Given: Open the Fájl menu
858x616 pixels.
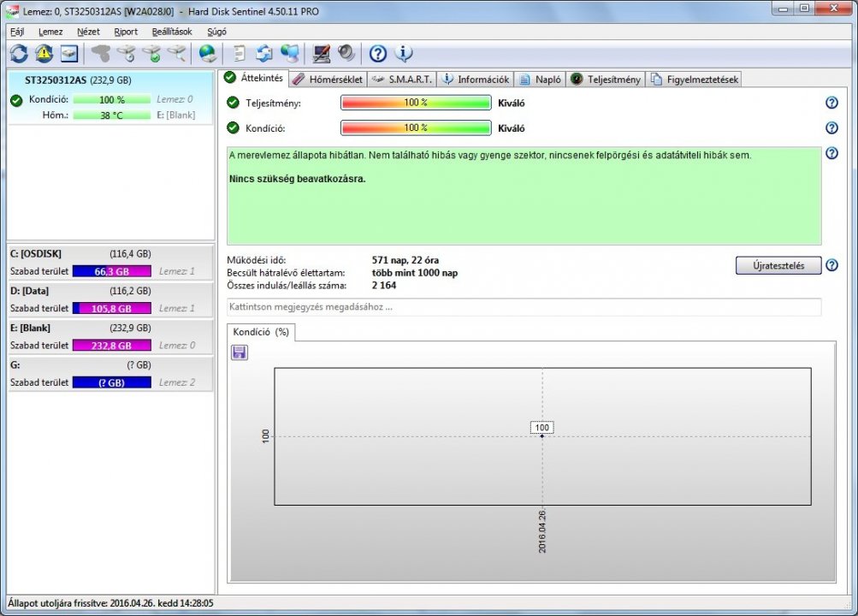Looking at the screenshot, I should point(17,32).
